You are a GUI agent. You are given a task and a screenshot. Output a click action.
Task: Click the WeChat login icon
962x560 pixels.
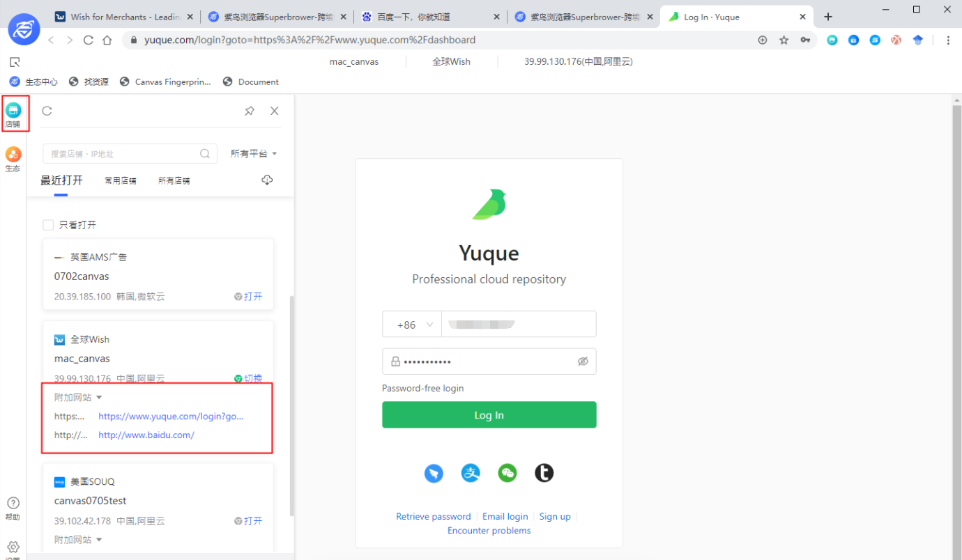tap(507, 473)
